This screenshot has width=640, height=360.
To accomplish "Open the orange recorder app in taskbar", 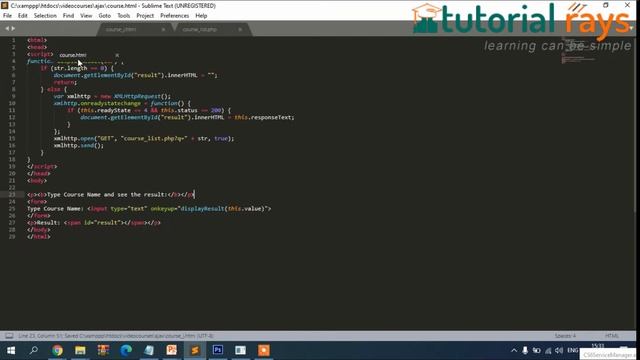I will point(264,350).
